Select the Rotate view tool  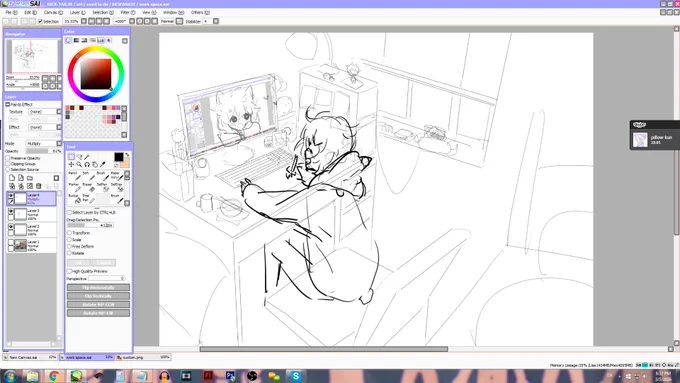coord(87,164)
